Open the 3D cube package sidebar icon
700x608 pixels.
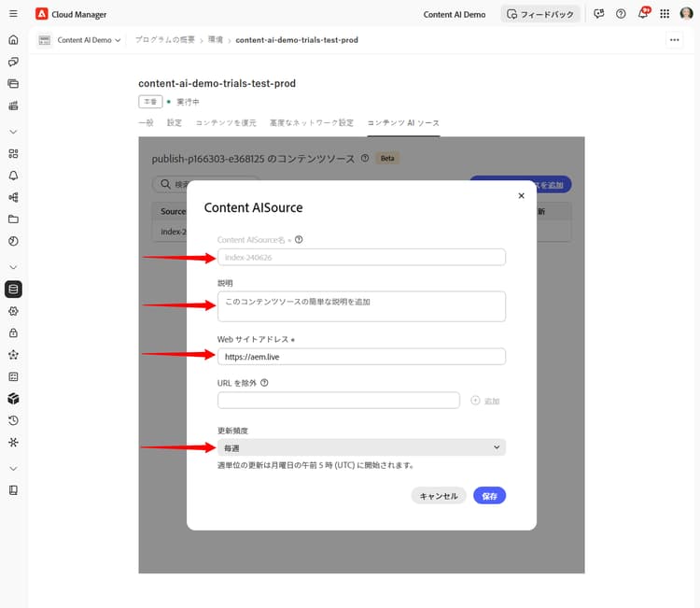click(13, 399)
